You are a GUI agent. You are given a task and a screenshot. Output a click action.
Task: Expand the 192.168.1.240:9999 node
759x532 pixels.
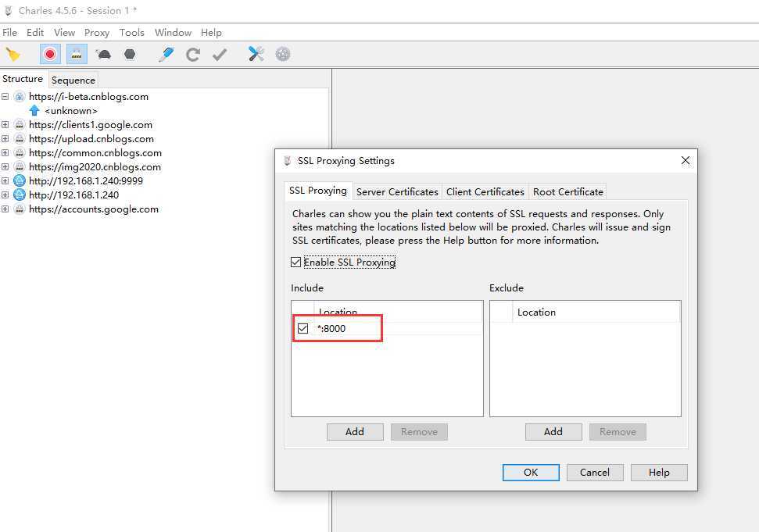[5, 181]
